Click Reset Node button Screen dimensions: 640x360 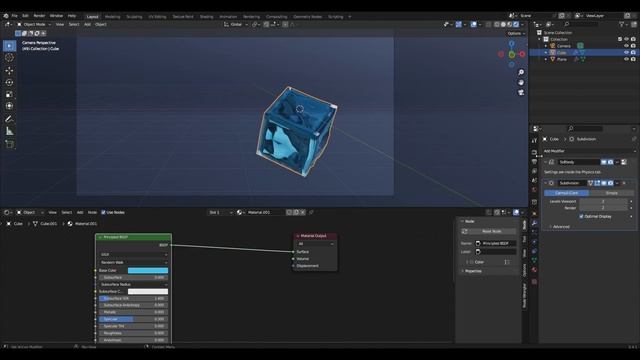pos(488,231)
